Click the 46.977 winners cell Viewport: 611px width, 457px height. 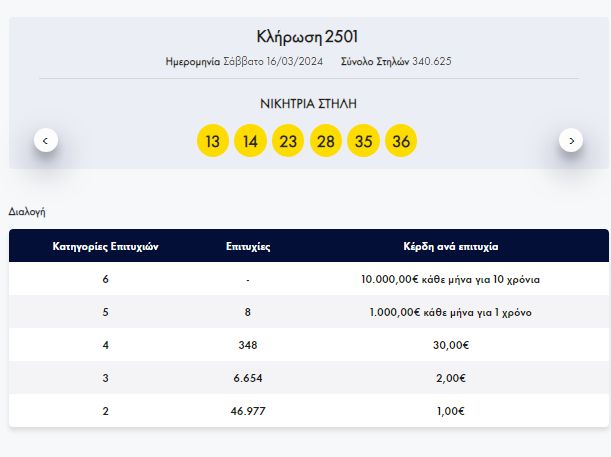248,411
